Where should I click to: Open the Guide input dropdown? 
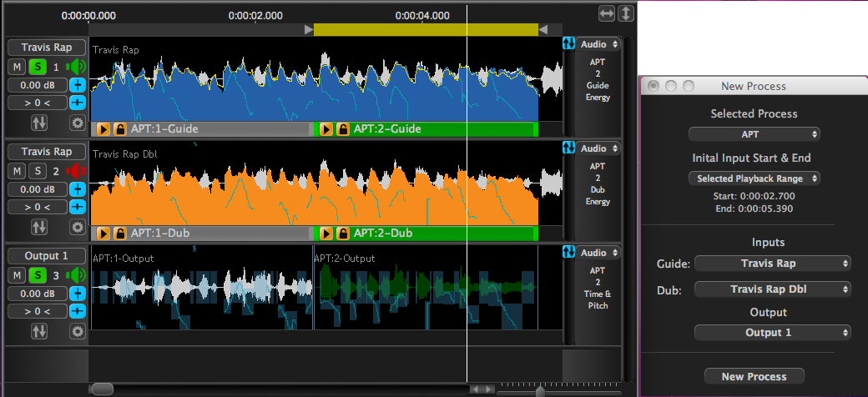(x=772, y=264)
